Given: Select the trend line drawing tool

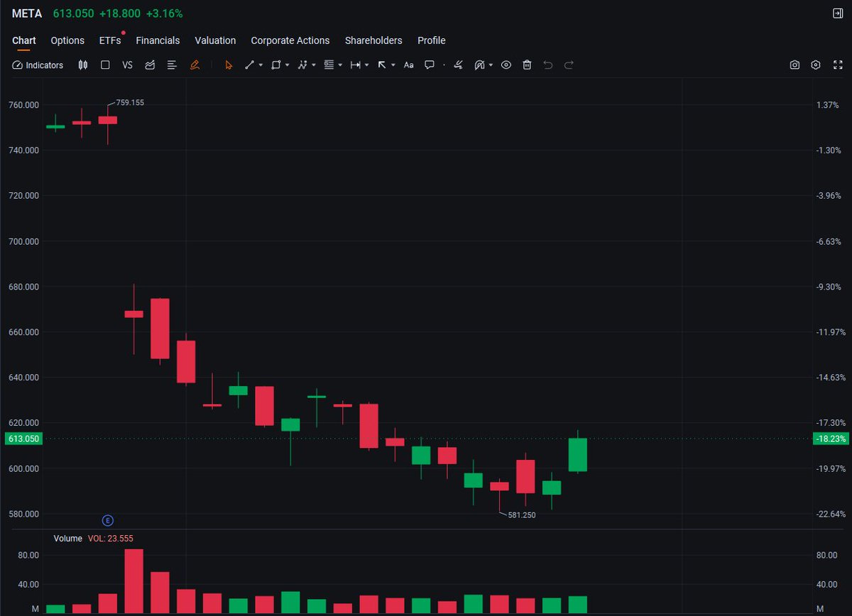Looking at the screenshot, I should pyautogui.click(x=250, y=65).
